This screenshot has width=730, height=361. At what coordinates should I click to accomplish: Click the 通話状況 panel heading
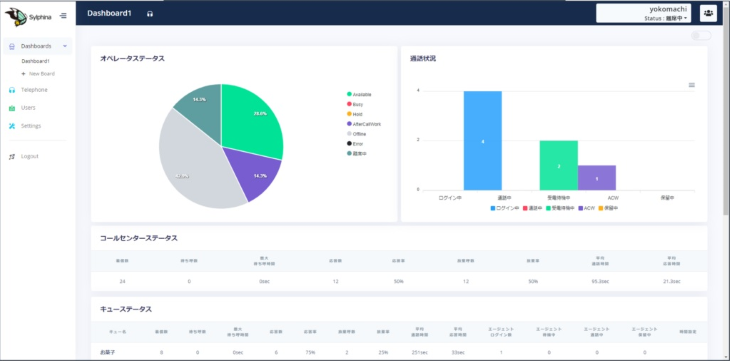(423, 59)
